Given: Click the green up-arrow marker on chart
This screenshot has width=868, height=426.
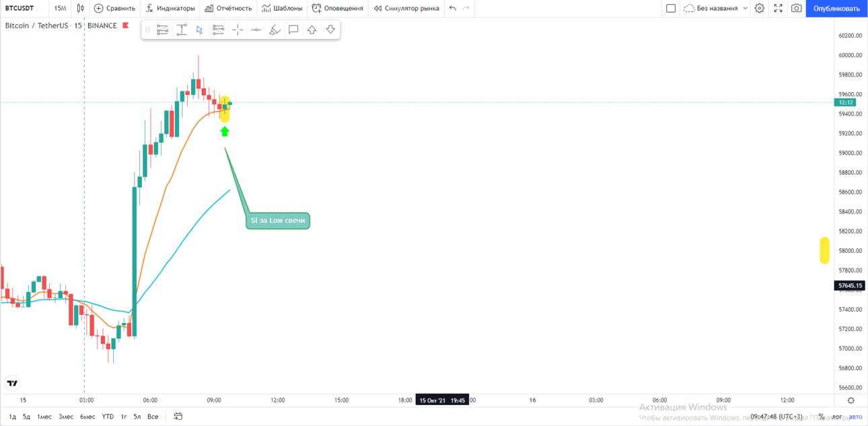Looking at the screenshot, I should (225, 131).
